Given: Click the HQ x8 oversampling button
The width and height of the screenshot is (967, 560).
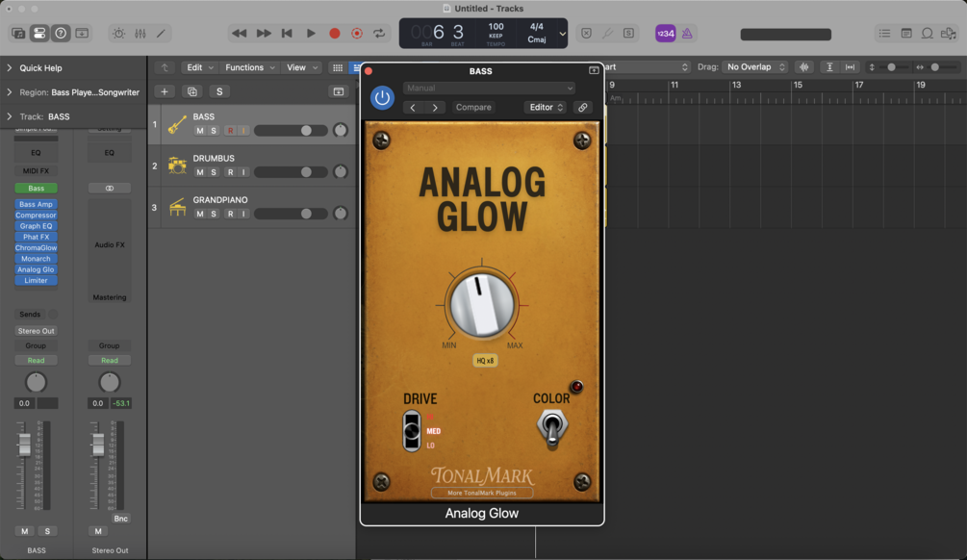Looking at the screenshot, I should point(485,361).
